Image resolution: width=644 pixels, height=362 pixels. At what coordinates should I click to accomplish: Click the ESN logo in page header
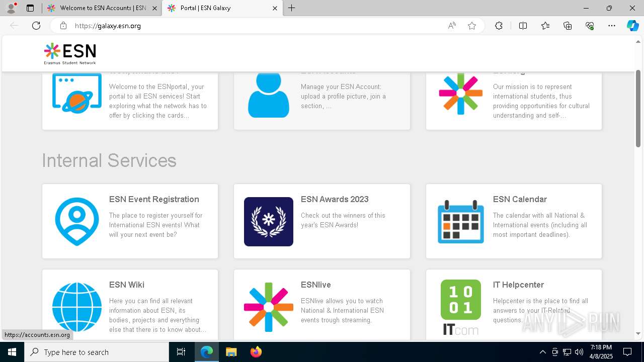click(x=69, y=54)
